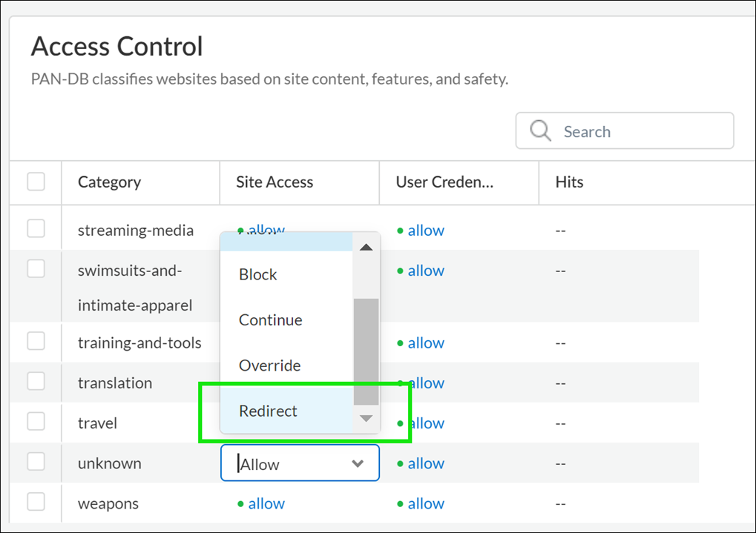Click weapons row User Credential allow link
This screenshot has height=533, width=756.
426,503
